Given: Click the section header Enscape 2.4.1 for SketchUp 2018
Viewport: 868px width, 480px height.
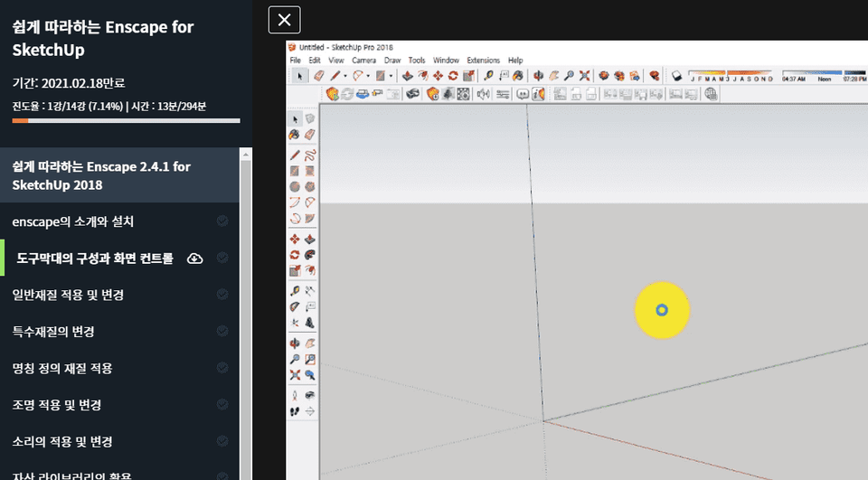Looking at the screenshot, I should coord(119,175).
